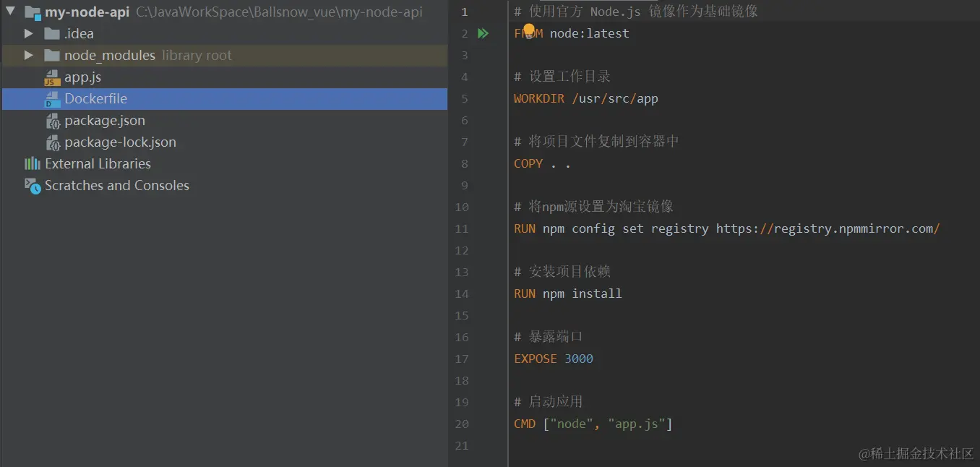The image size is (980, 467).
Task: Click the npmmirror registry URL in editor
Action: point(828,228)
